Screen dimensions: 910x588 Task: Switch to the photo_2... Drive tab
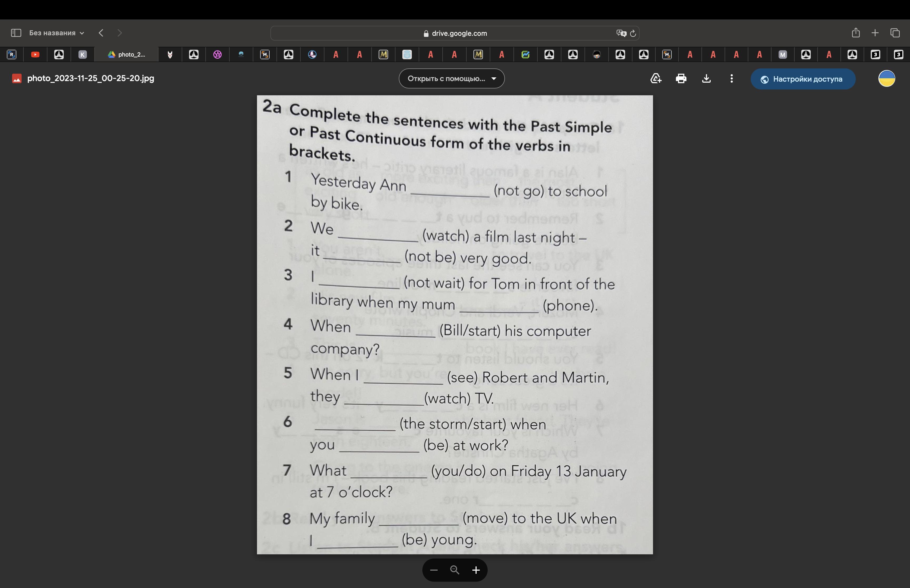click(127, 54)
